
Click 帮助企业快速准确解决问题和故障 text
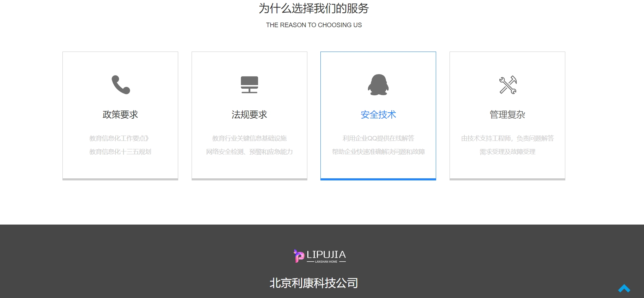(x=378, y=152)
